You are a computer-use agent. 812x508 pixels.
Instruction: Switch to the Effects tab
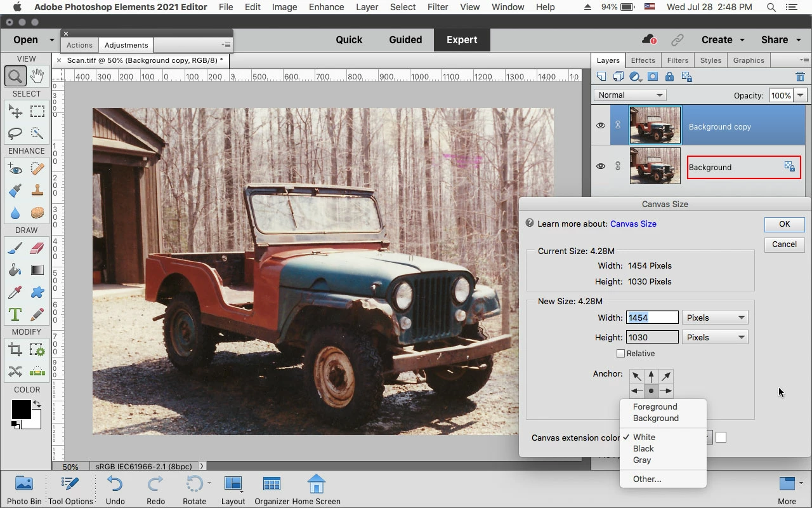(643, 60)
